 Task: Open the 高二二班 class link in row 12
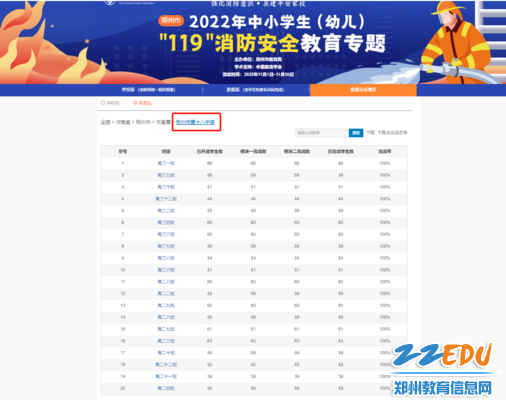tap(166, 293)
